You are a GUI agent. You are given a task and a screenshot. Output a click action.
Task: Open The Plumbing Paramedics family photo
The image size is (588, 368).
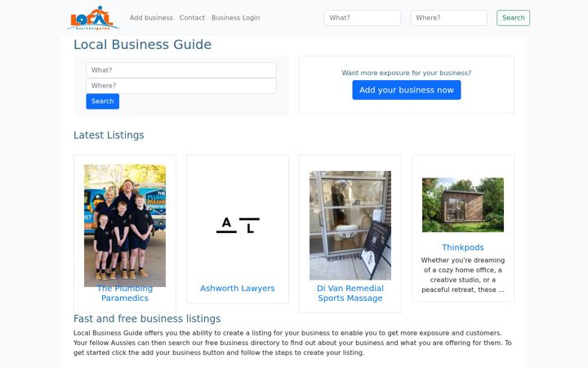(x=125, y=226)
